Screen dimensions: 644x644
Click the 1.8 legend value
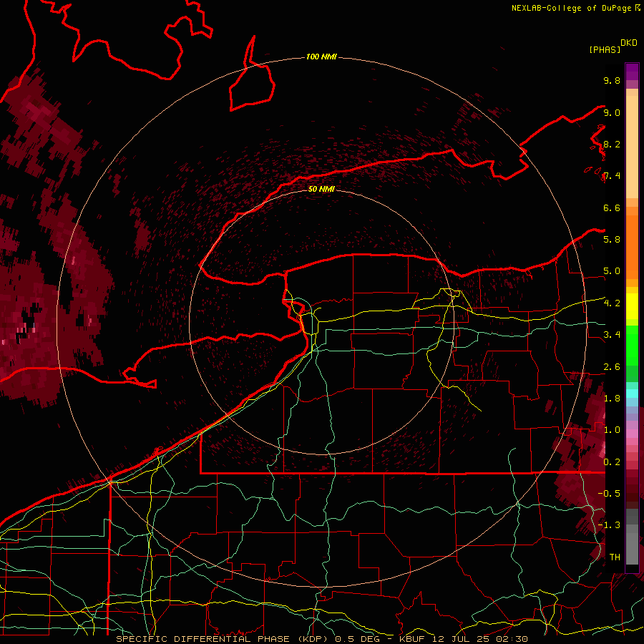pyautogui.click(x=612, y=399)
